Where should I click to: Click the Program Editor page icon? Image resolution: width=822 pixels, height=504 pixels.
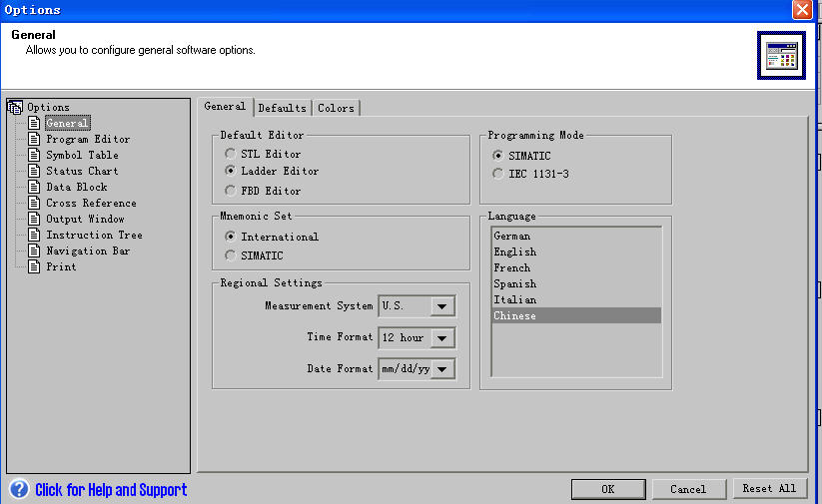(34, 139)
